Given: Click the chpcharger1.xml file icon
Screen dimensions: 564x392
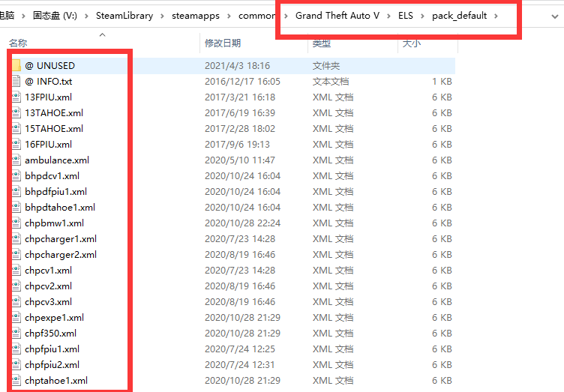Looking at the screenshot, I should pyautogui.click(x=16, y=239).
